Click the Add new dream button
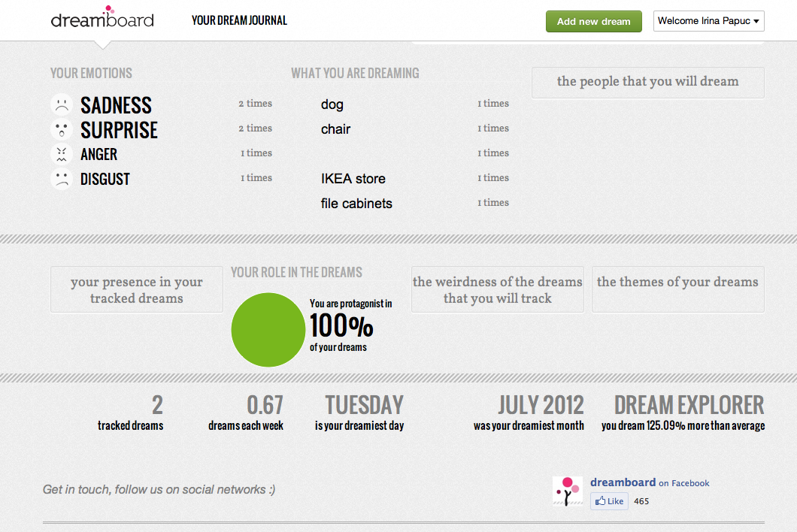 [593, 21]
